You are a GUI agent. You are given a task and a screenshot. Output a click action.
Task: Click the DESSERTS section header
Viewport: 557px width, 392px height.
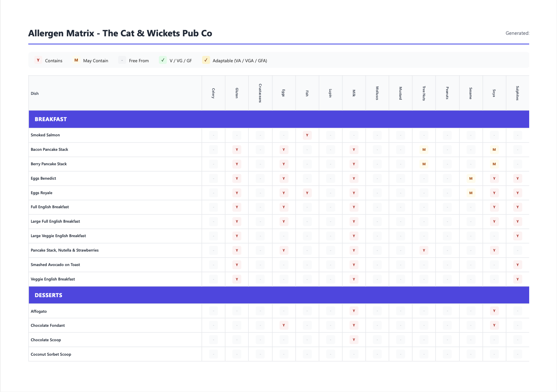(279, 295)
